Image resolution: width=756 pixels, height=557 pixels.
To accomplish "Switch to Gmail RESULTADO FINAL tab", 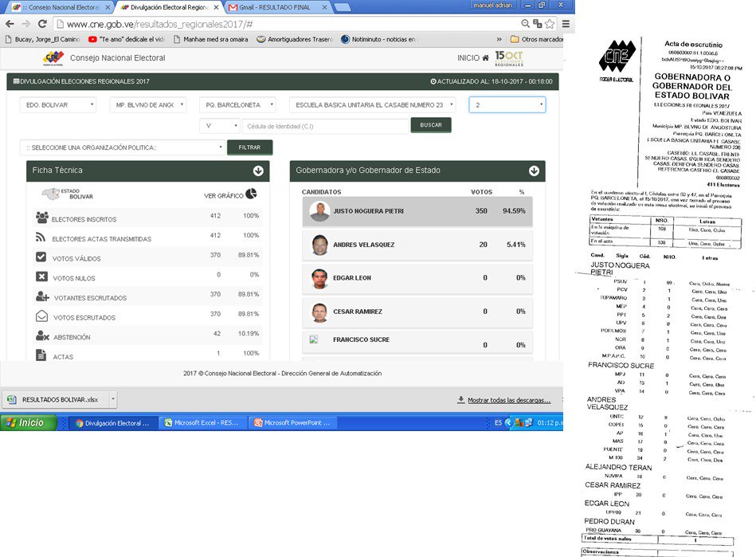I will click(277, 7).
